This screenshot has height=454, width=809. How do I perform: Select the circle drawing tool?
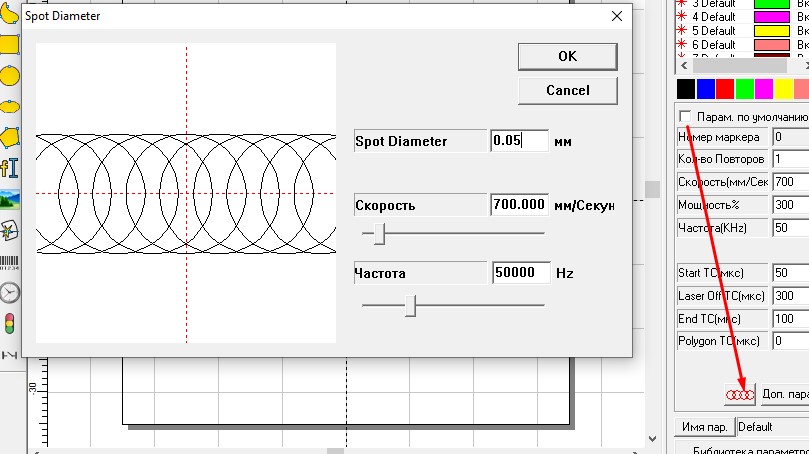[x=9, y=74]
